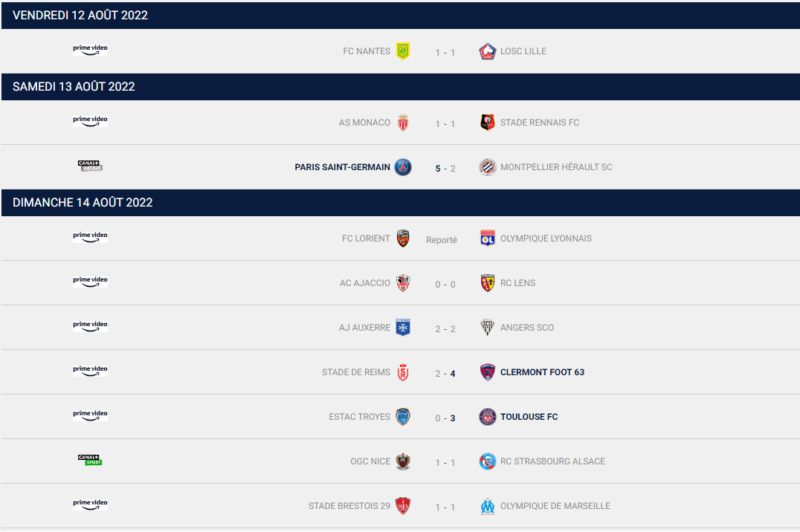Click the Toulouse FC crest icon
This screenshot has height=532, width=800.
488,417
